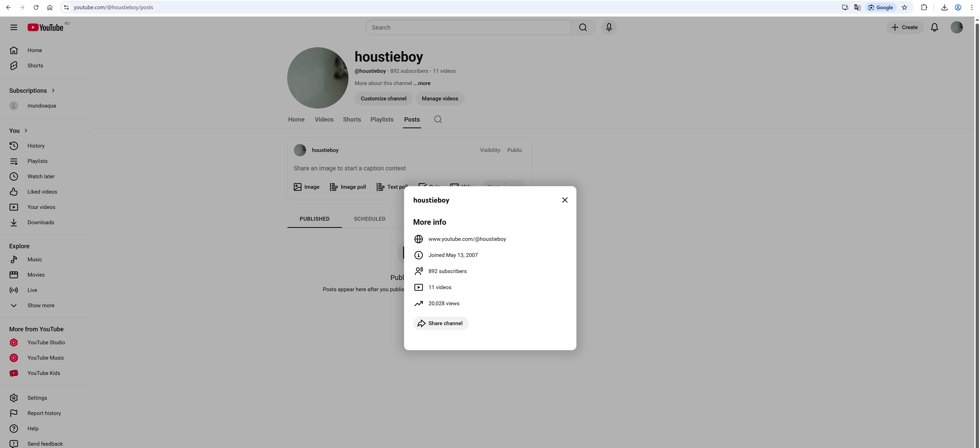Screen dimensions: 980x448
Task: Go back in browser
Action: [x=8, y=7]
